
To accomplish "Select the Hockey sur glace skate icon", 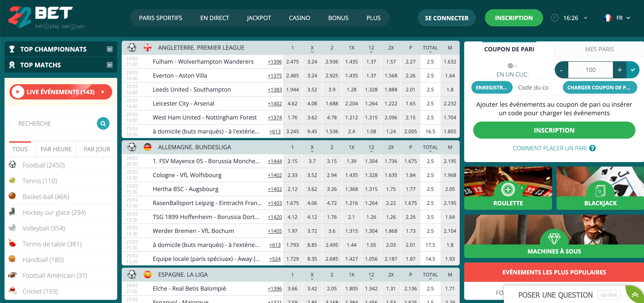I will point(12,212).
